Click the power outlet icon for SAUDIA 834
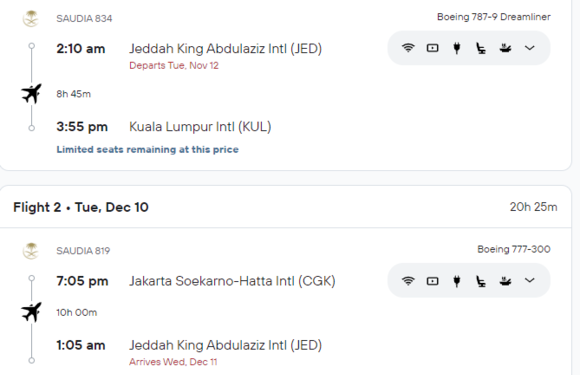 457,48
